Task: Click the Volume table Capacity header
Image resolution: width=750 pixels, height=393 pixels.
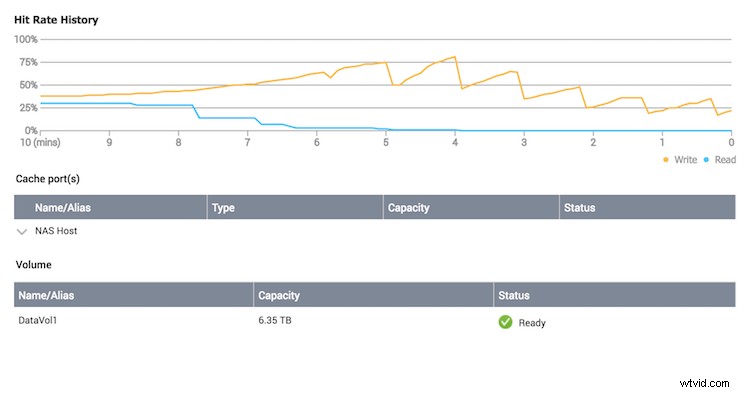Action: click(x=374, y=295)
